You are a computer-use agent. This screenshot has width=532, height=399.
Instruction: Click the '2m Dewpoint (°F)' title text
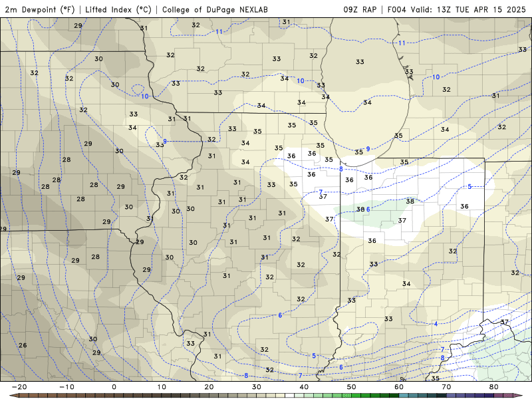point(40,9)
